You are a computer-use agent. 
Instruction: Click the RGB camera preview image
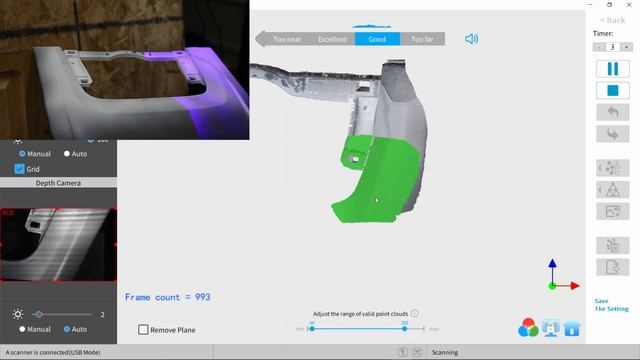click(124, 70)
